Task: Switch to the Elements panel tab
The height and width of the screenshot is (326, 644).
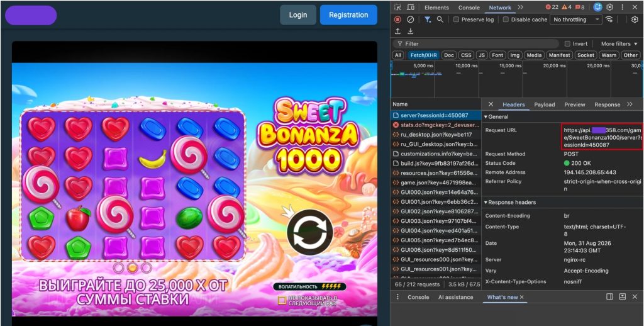Action: click(x=436, y=8)
